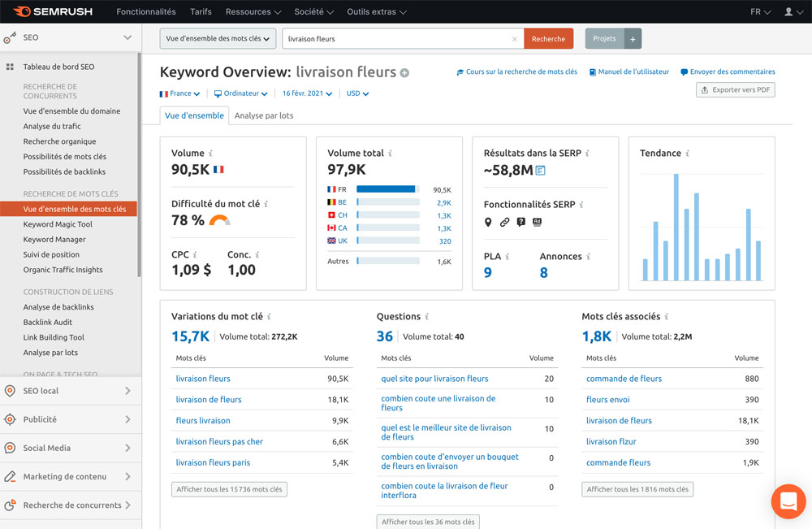Screen dimensions: 812x529
Task: Click Afficher tous les 1 816 mots clés
Action: [637, 489]
